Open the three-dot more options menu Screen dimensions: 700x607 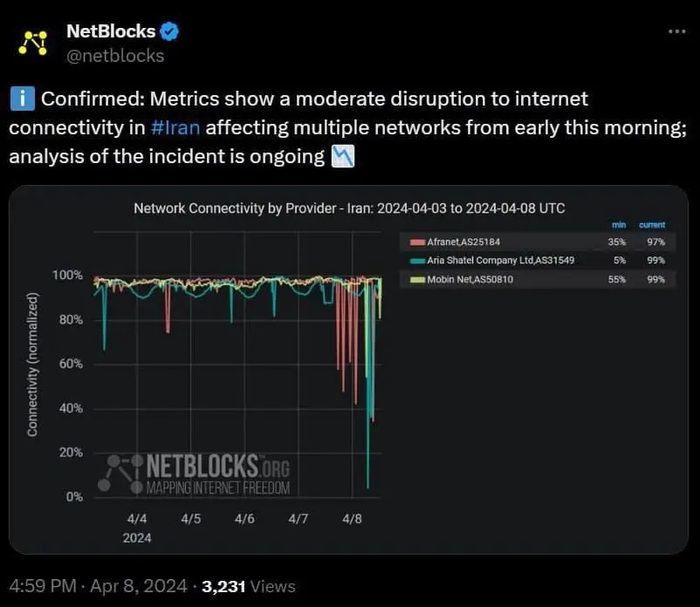click(676, 31)
